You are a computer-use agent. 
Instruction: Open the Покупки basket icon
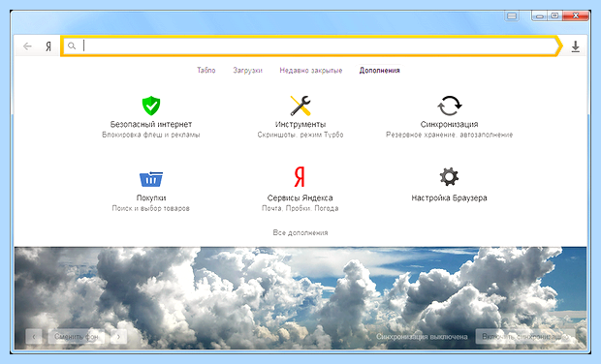151,179
